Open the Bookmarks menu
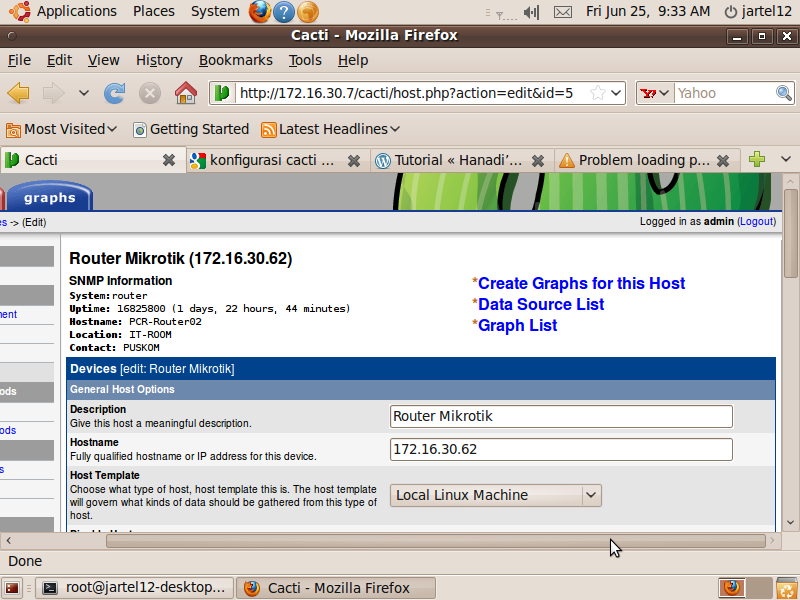Screen dimensions: 800x600 point(236,61)
